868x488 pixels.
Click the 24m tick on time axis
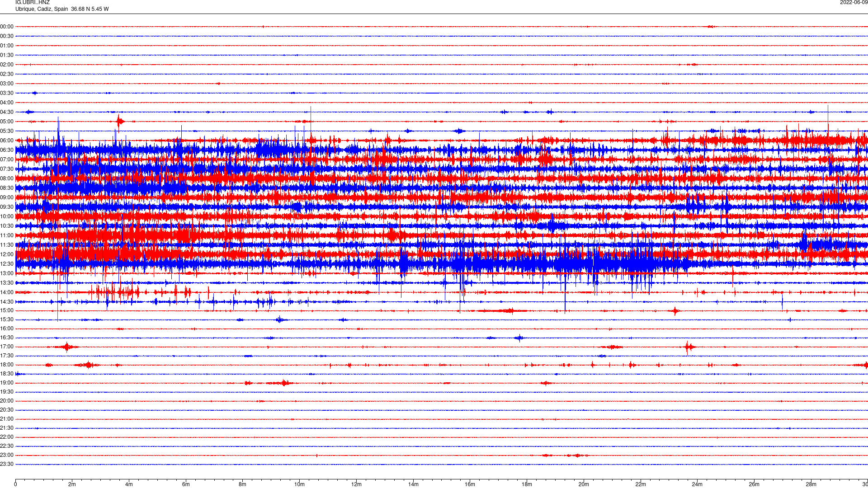pos(697,484)
